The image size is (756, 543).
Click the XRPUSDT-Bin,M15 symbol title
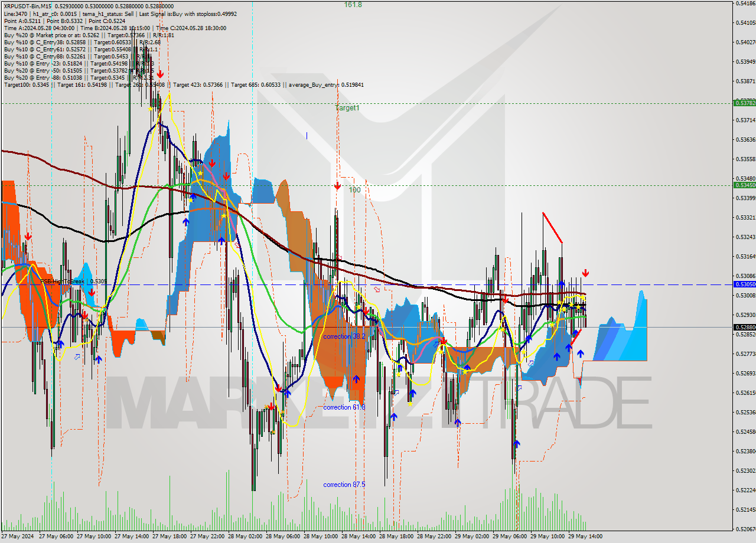coord(28,5)
